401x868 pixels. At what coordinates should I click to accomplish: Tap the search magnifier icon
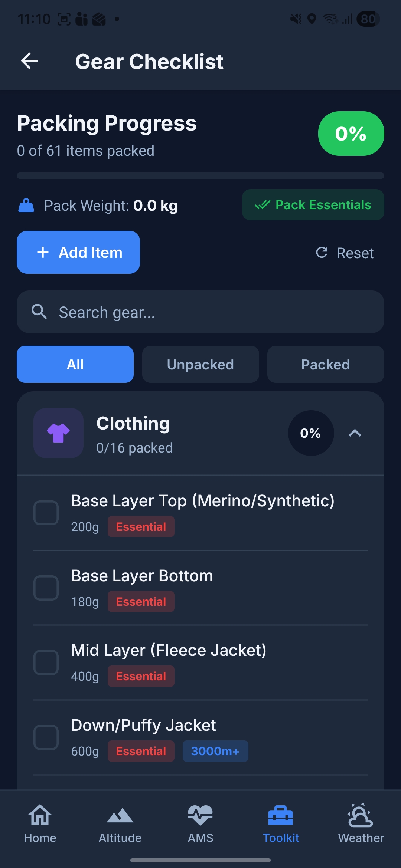[x=39, y=312]
